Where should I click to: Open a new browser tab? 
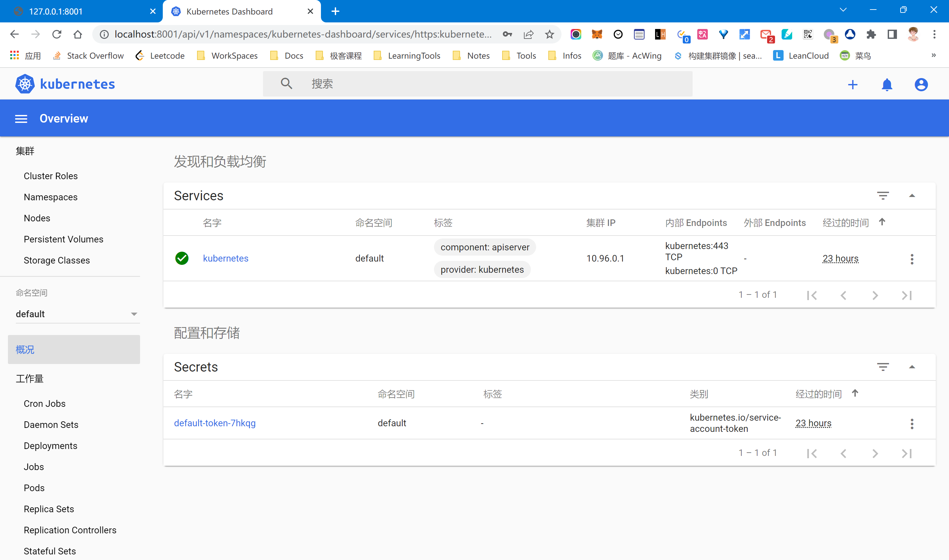click(x=335, y=11)
